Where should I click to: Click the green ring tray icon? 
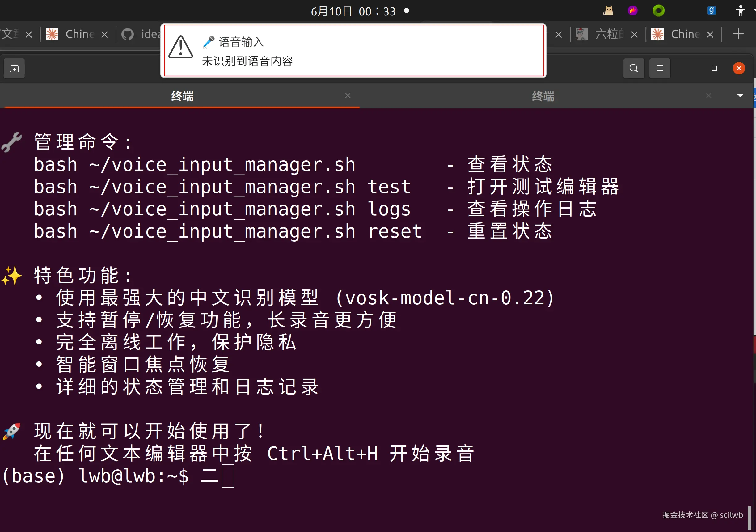pos(658,11)
